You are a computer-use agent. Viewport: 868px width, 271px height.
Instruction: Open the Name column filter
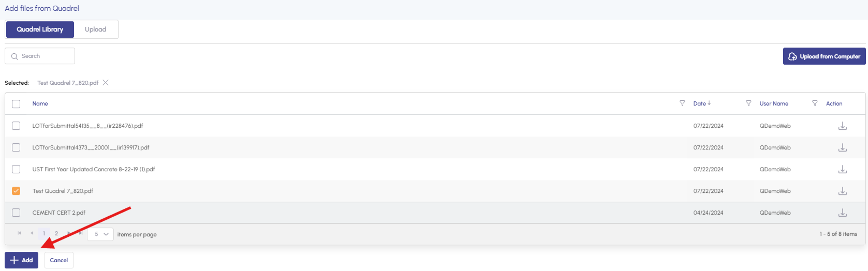682,103
